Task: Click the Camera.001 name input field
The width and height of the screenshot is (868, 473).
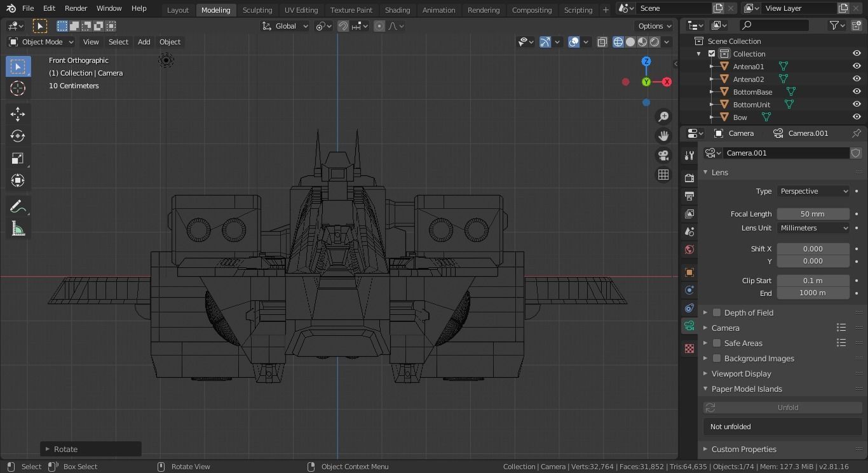Action: (x=786, y=153)
